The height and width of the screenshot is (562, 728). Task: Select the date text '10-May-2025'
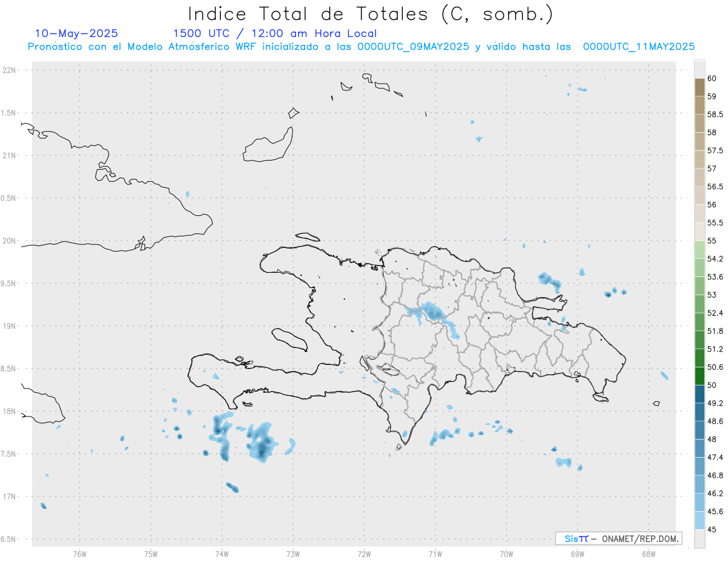(76, 33)
